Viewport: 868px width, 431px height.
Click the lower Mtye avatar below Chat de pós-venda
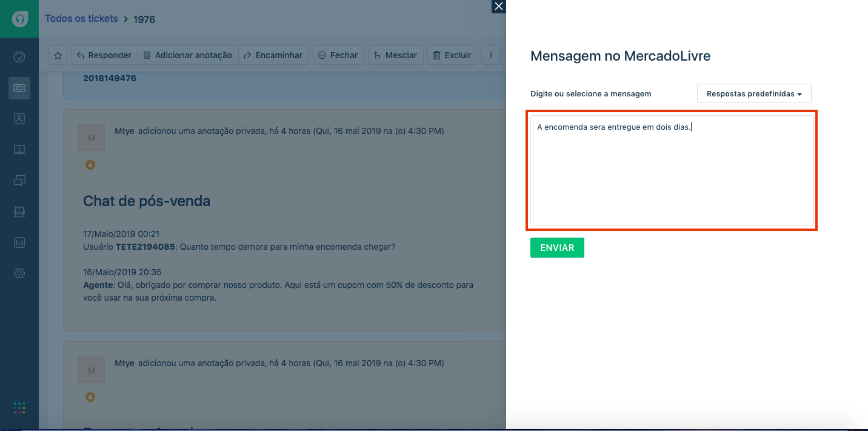(92, 370)
